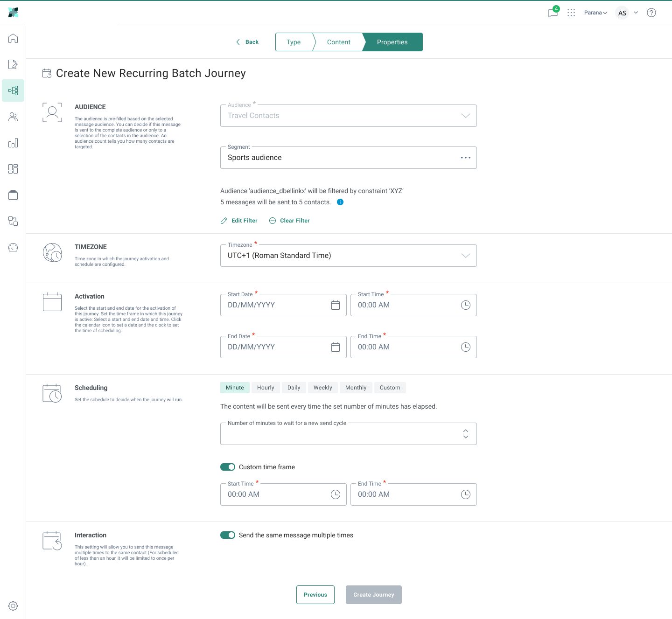Open clock for custom frame Start Time
This screenshot has height=619, width=672.
336,494
